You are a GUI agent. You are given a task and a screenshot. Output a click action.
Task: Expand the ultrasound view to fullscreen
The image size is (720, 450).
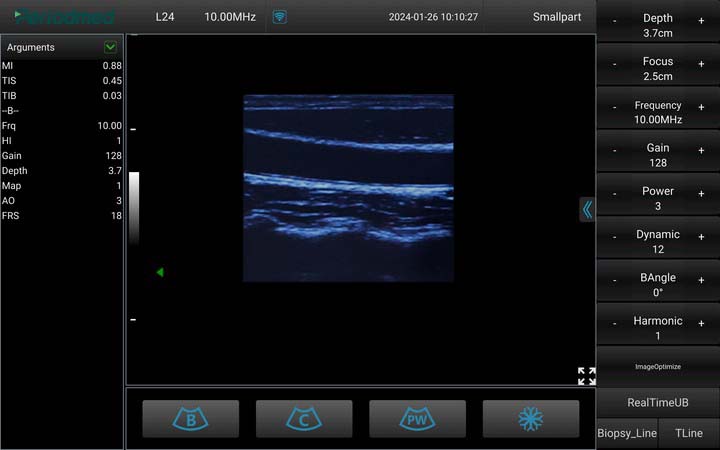[x=586, y=376]
